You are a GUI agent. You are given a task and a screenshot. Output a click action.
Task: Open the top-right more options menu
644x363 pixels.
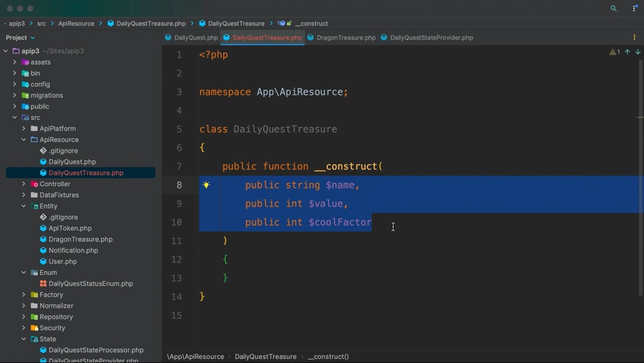(x=634, y=9)
